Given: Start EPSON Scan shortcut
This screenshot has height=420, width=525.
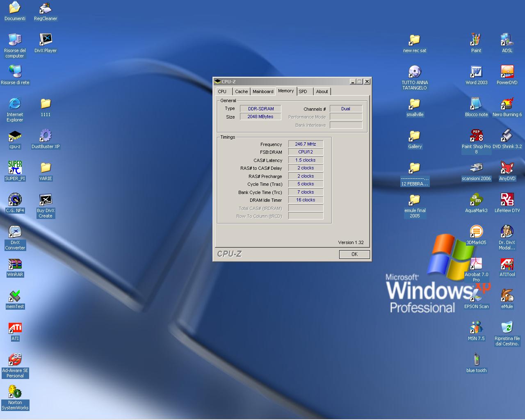Looking at the screenshot, I should [x=476, y=299].
